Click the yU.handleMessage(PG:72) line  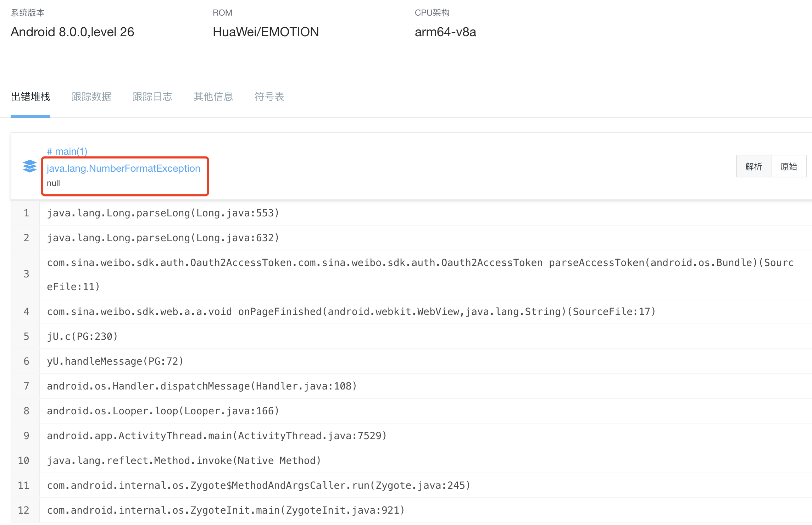click(x=115, y=361)
